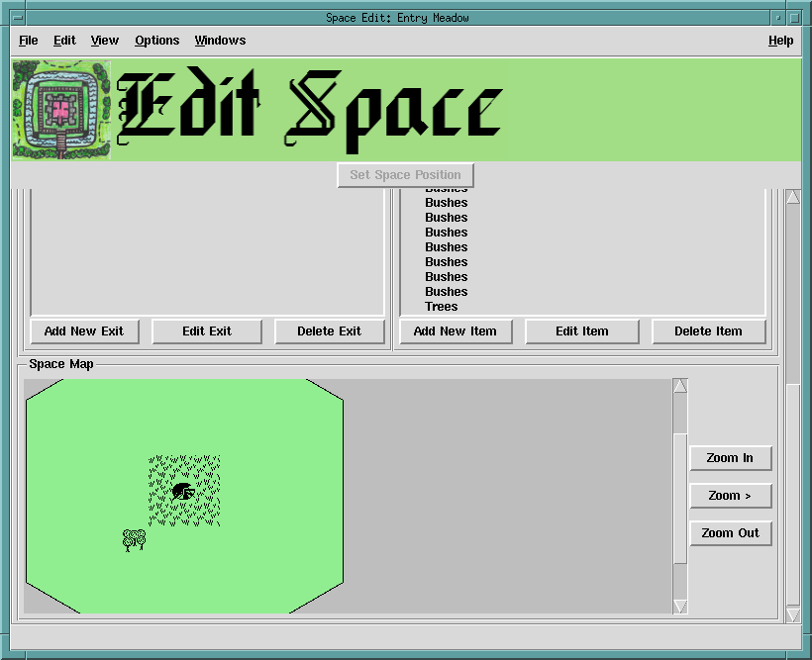The height and width of the screenshot is (660, 812).
Task: Click the Zoom Out button
Action: 730,533
